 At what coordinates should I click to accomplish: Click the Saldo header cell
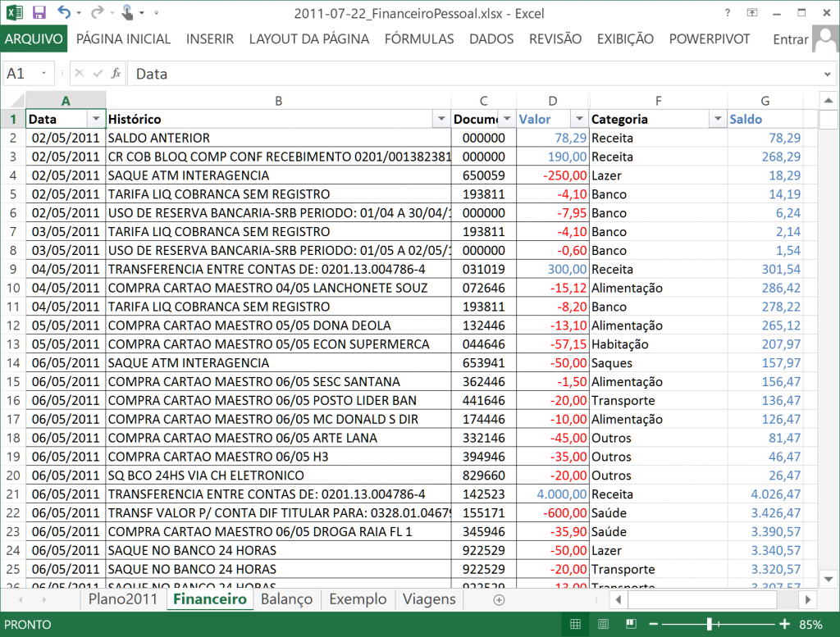point(765,119)
